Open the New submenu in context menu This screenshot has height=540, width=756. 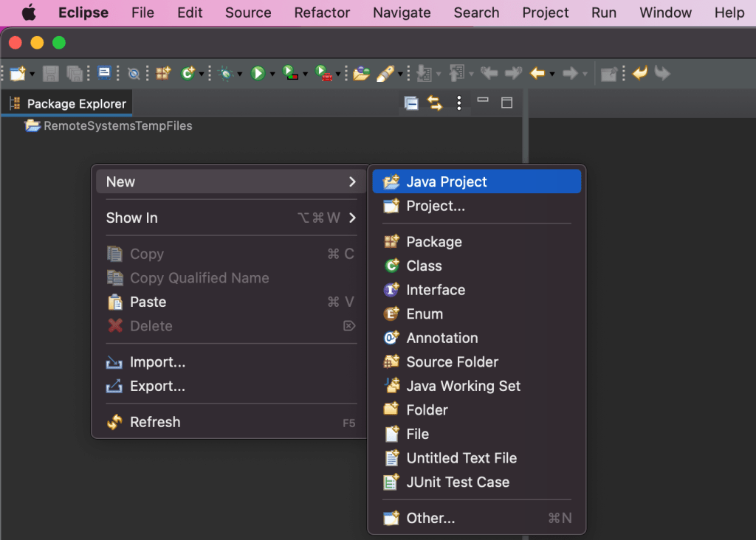pyautogui.click(x=231, y=181)
